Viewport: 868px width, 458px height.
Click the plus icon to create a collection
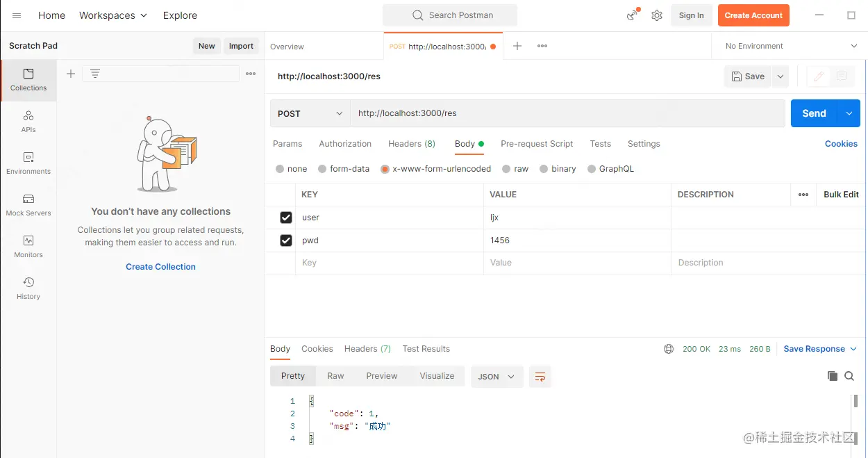pyautogui.click(x=71, y=74)
